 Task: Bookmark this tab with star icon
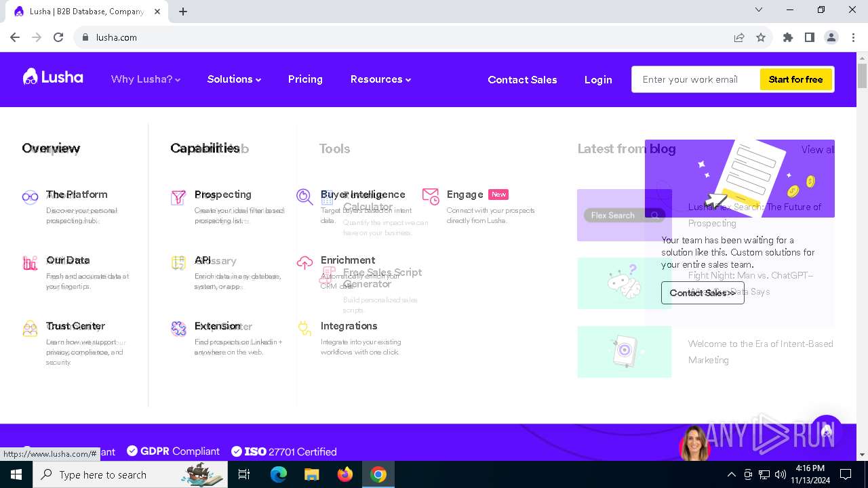(761, 37)
